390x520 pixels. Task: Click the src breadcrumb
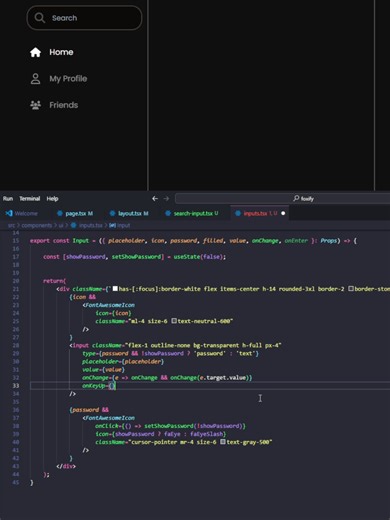tap(11, 226)
